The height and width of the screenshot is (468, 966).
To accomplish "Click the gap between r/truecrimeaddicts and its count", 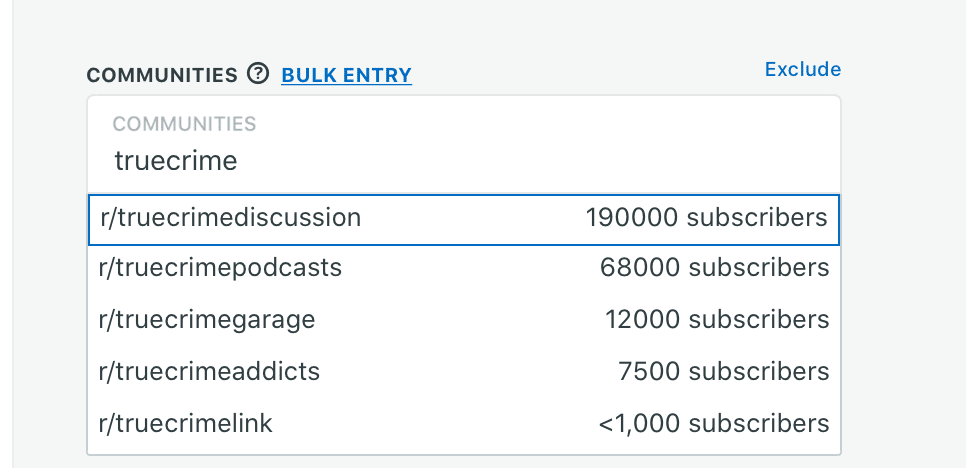I will pos(468,372).
